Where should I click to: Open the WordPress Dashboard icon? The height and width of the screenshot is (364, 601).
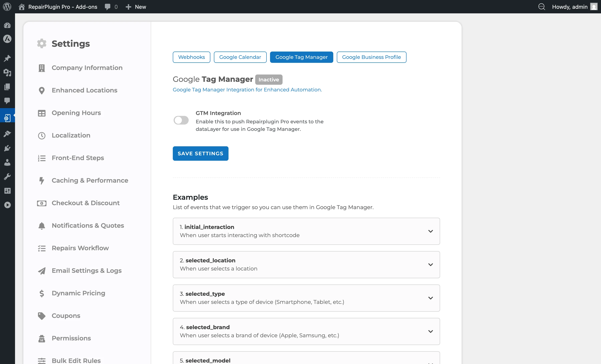8,25
